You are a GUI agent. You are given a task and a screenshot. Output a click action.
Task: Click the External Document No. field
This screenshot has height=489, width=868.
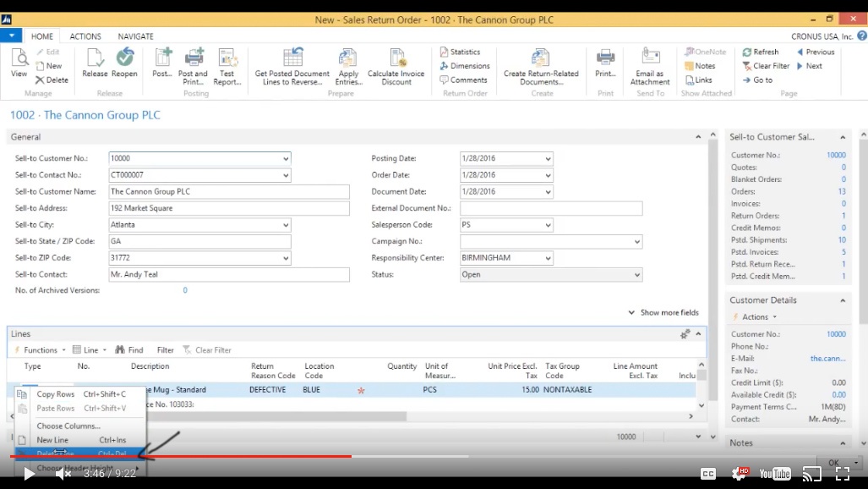[x=551, y=208]
